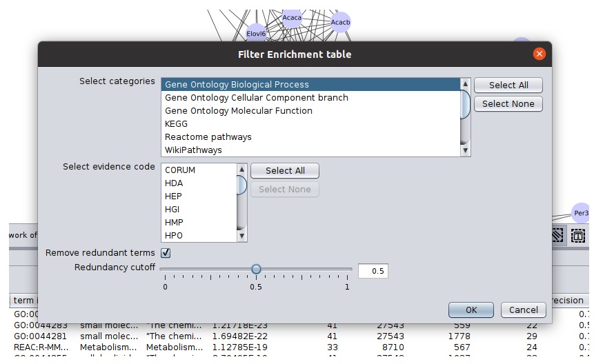Click the Redundancy cutoff slider handle
This screenshot has width=594, height=364.
point(256,270)
